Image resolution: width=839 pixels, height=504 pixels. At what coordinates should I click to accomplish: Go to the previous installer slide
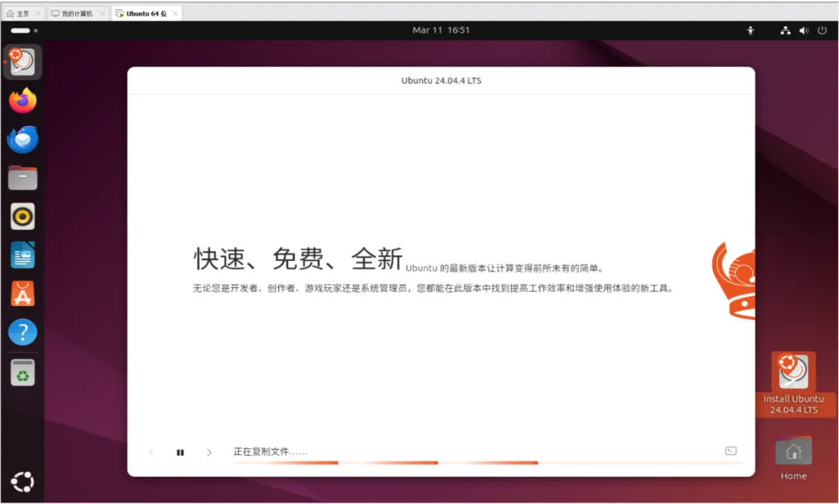coord(151,453)
